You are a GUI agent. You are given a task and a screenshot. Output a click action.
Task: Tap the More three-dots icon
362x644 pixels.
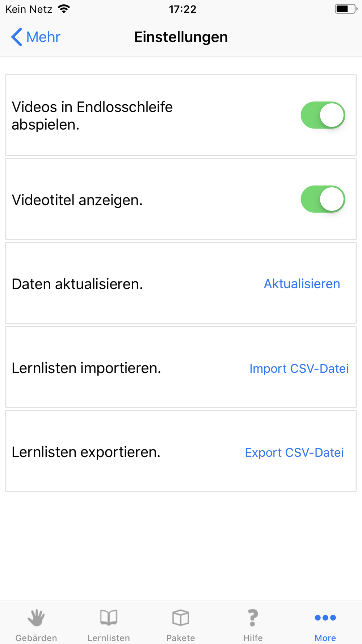[325, 618]
